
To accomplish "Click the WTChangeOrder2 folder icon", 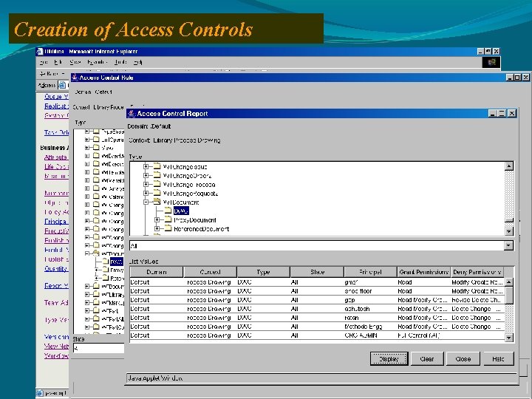I will click(157, 175).
